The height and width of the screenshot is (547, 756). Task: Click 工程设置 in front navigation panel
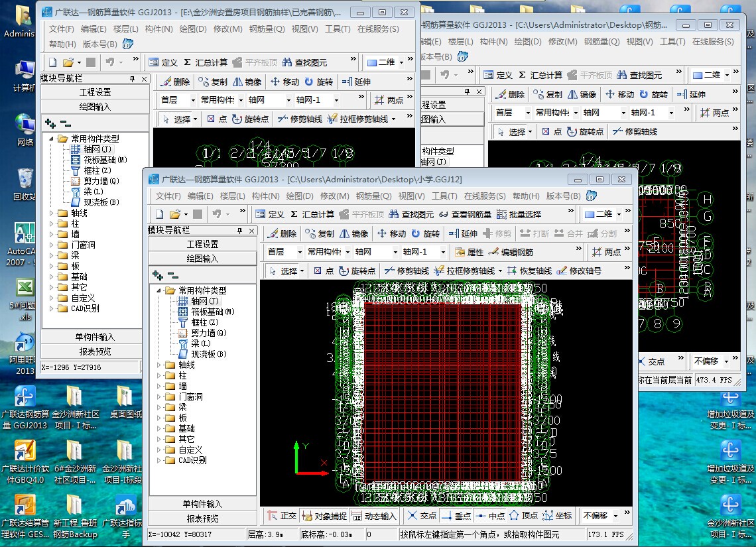click(202, 245)
